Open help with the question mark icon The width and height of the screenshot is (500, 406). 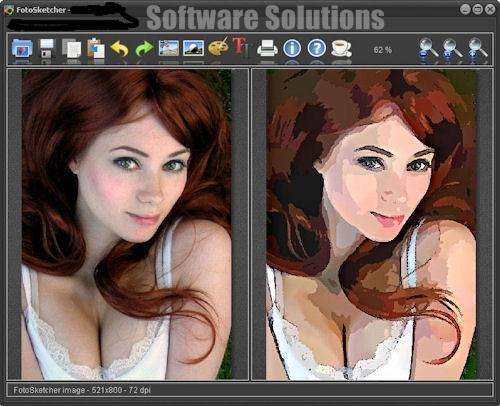(317, 48)
